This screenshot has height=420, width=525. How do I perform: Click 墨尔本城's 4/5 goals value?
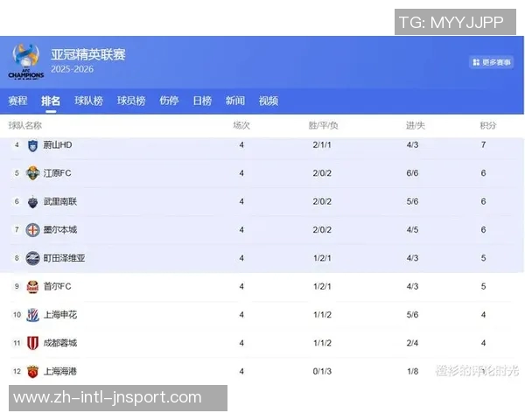tap(412, 230)
